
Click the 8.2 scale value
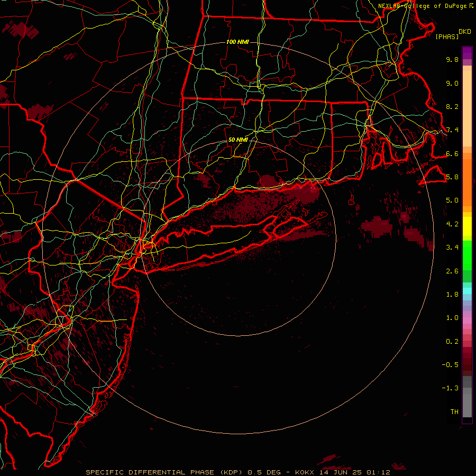(x=452, y=106)
